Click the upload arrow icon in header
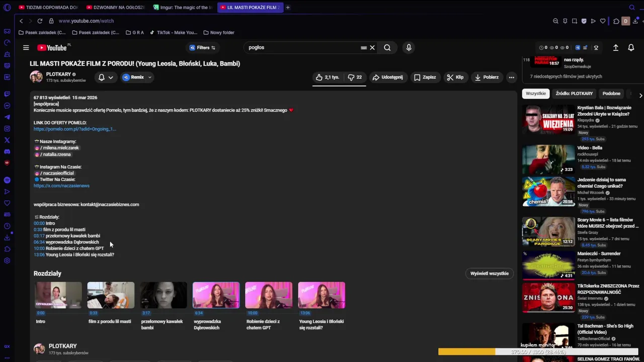The image size is (644, 362). click(615, 48)
